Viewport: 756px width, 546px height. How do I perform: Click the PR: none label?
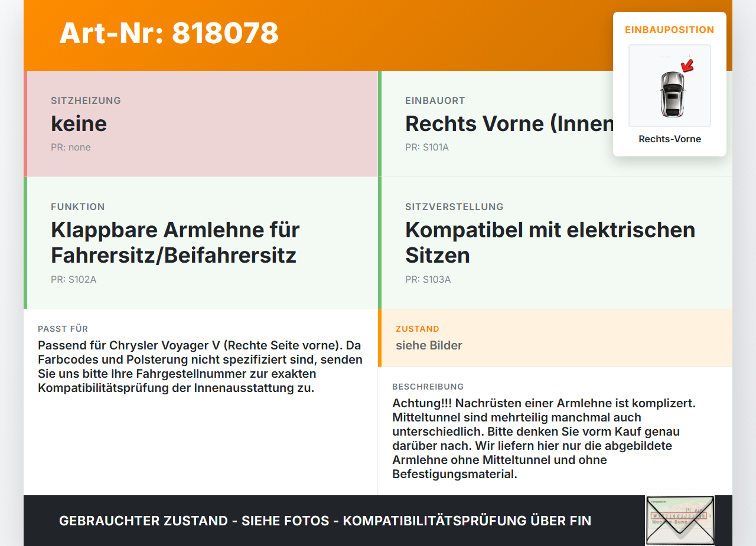pos(71,147)
